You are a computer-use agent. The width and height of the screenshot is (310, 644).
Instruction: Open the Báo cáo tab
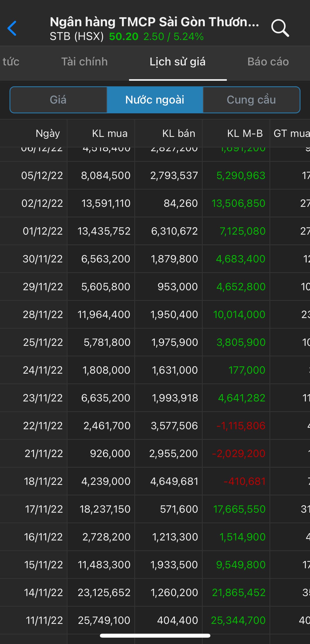click(x=268, y=62)
